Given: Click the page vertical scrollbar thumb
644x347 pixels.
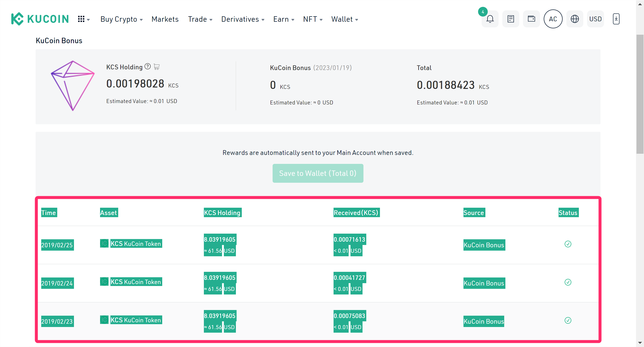Looking at the screenshot, I should coord(640,94).
